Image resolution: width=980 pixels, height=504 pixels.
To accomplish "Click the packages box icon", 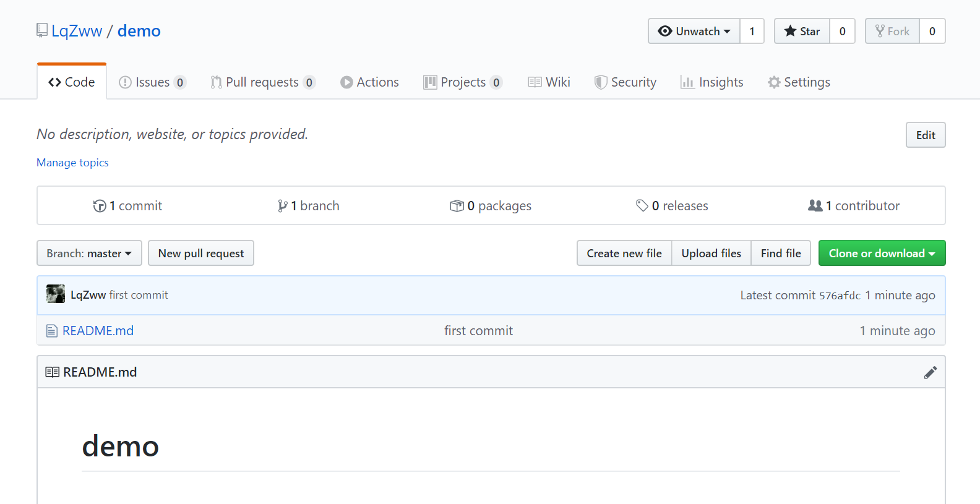I will coord(457,206).
